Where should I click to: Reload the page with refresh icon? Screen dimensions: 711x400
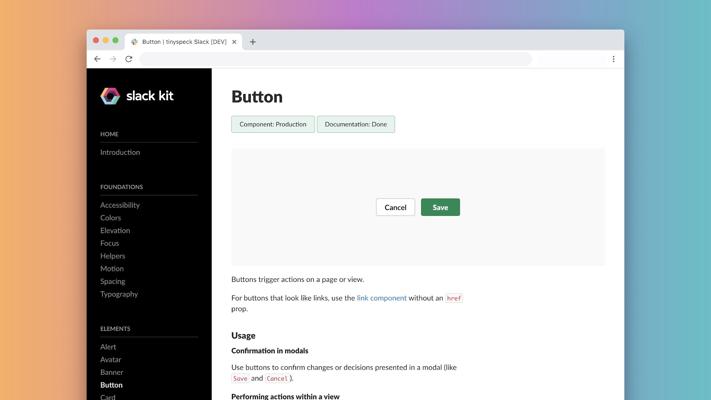[x=129, y=59]
